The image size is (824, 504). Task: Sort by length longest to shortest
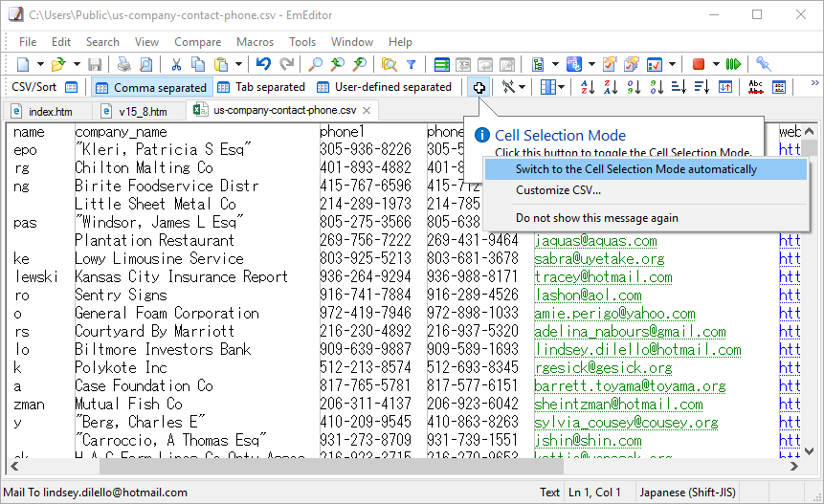coord(702,87)
